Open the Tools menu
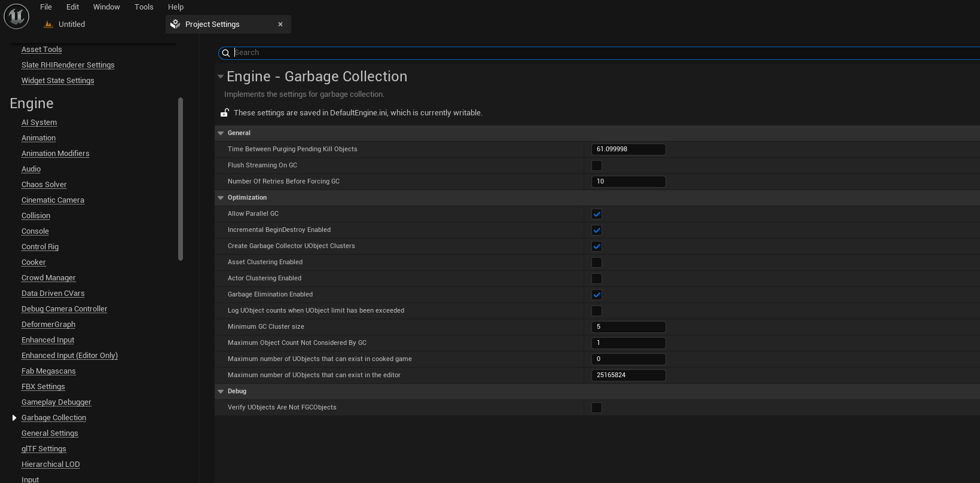Viewport: 980px width, 483px height. tap(144, 7)
